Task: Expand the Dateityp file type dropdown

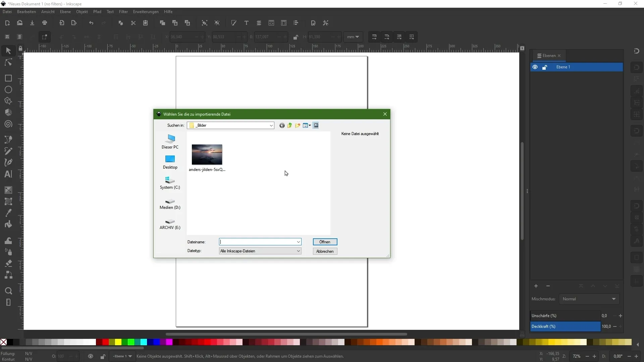Action: pyautogui.click(x=299, y=251)
